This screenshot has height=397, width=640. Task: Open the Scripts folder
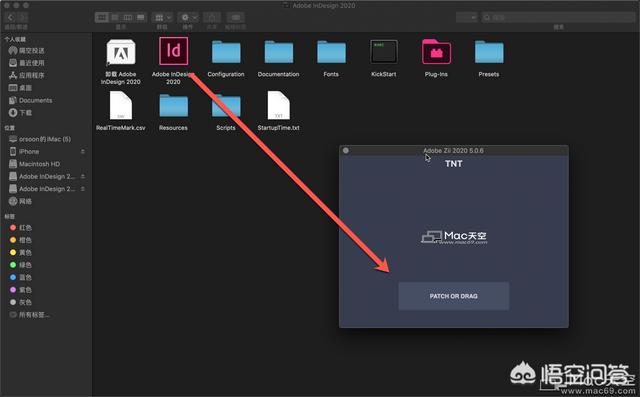(226, 106)
